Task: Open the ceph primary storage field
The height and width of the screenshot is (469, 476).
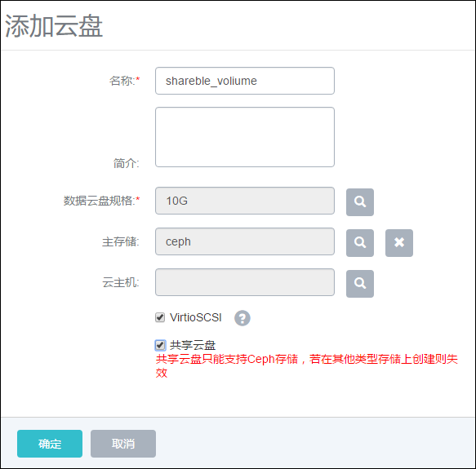Action: 245,241
